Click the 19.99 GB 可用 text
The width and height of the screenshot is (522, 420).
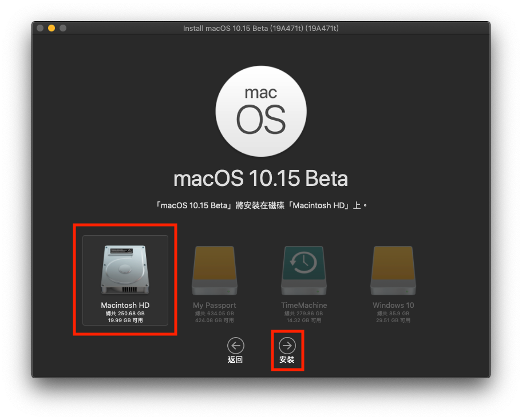(x=125, y=320)
